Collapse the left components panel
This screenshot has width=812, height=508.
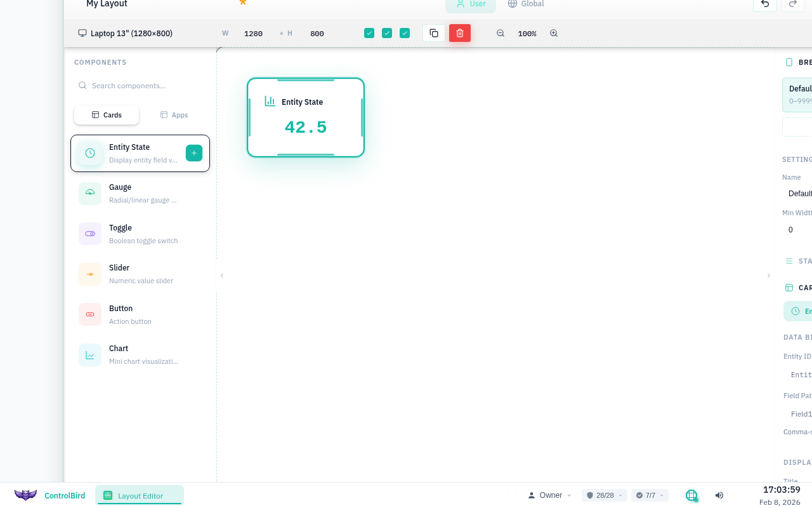pyautogui.click(x=222, y=276)
